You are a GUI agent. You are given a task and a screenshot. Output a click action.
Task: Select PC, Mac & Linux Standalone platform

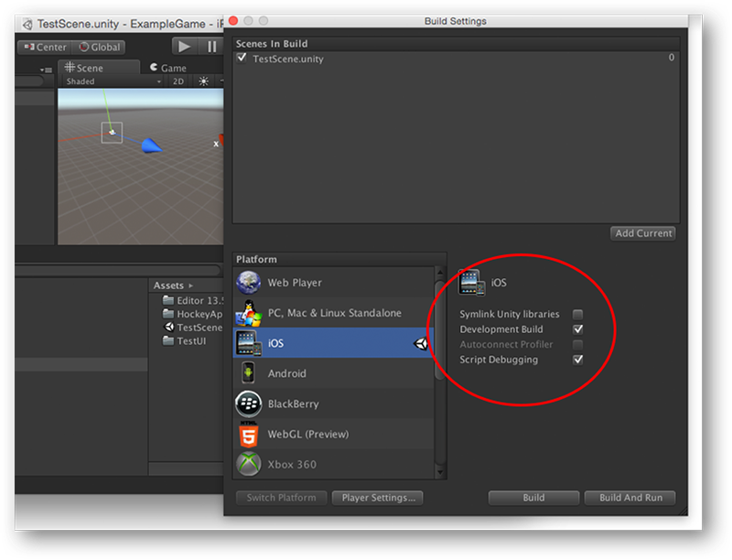(x=333, y=313)
